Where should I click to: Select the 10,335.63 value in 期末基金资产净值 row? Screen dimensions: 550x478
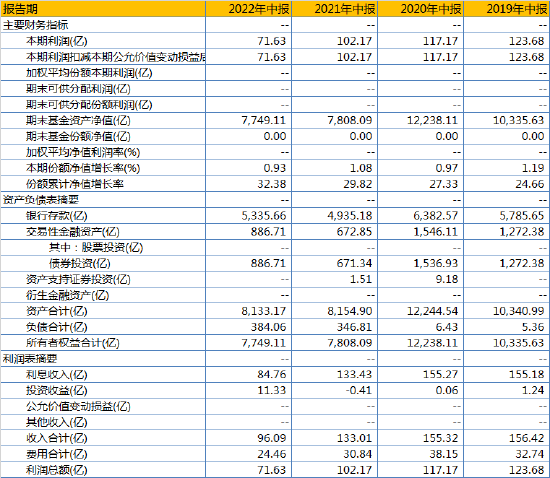506,120
